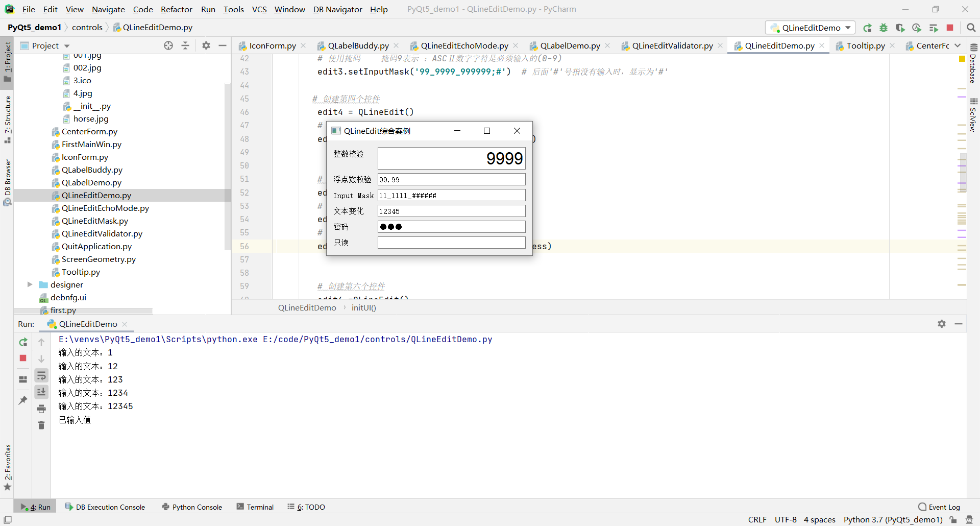Screen dimensions: 980x526
Task: Select ScreenGeometry.py in project tree
Action: [99, 259]
